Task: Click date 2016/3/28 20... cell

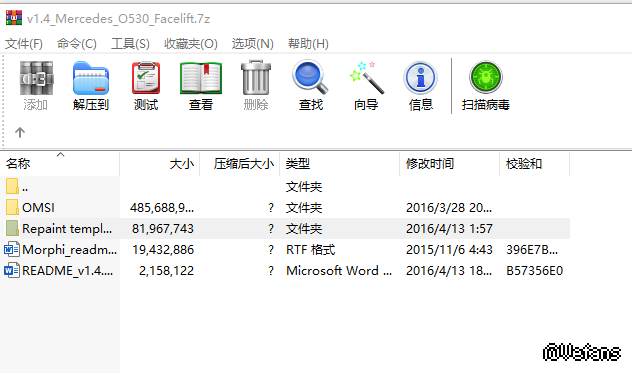Action: [x=449, y=208]
